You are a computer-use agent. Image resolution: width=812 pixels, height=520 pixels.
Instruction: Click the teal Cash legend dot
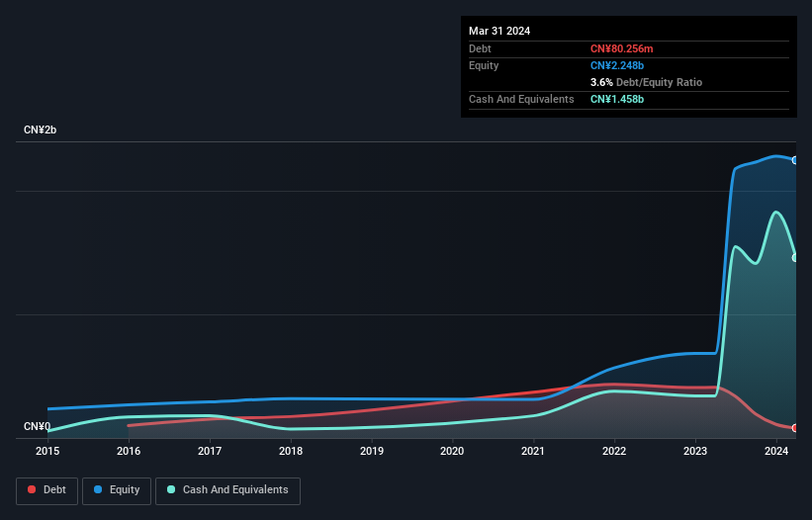tap(171, 489)
